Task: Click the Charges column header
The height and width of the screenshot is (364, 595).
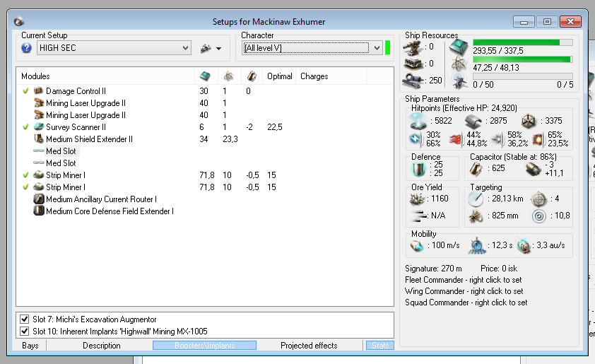Action: (x=314, y=76)
